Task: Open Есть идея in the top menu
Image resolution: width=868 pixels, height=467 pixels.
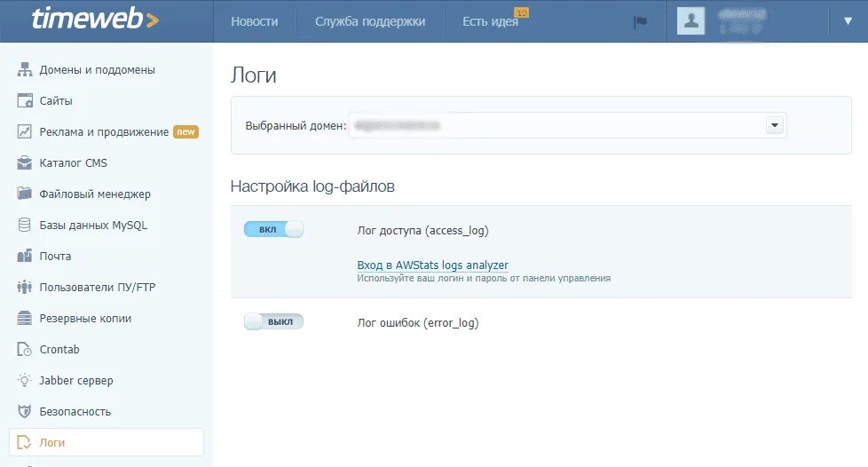Action: pos(491,21)
